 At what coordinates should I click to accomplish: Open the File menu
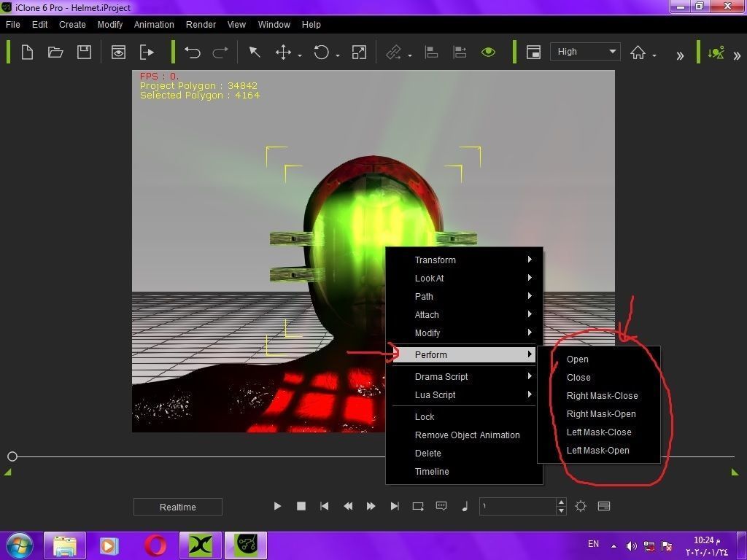[x=13, y=24]
